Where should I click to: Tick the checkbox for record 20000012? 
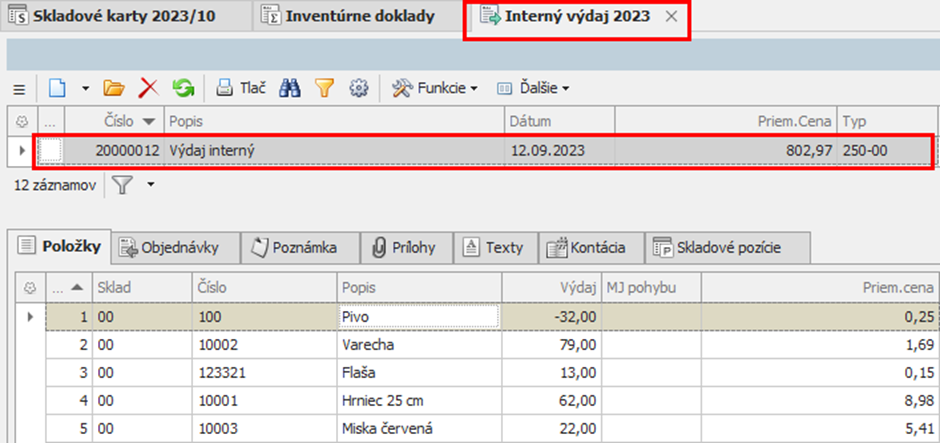coord(50,150)
